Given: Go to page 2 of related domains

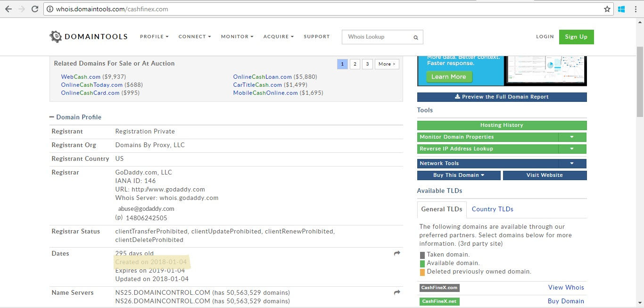Looking at the screenshot, I should [x=355, y=64].
